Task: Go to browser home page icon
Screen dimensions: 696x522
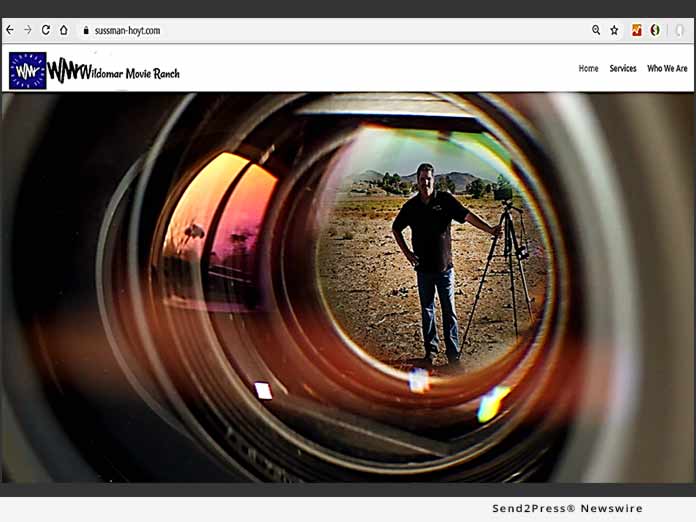Action: (64, 30)
